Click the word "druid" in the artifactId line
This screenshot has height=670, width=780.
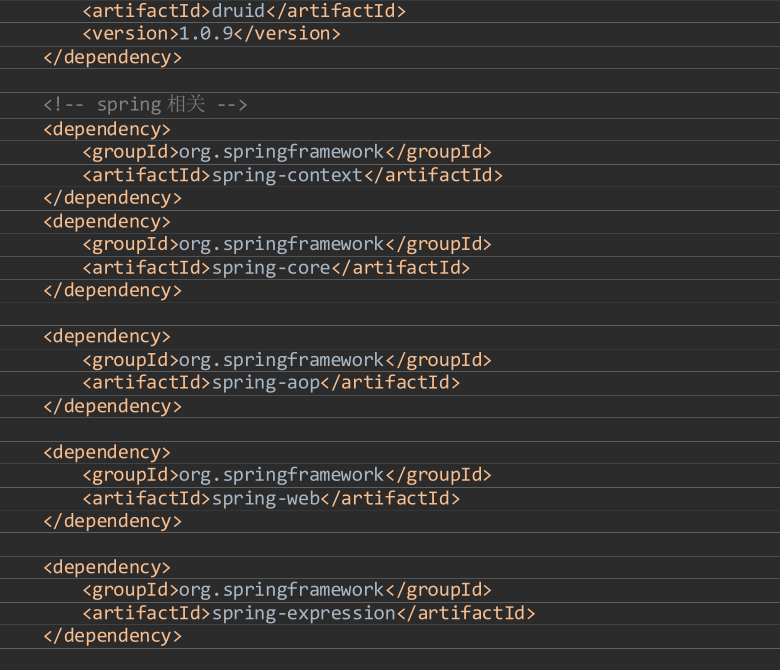click(x=239, y=10)
